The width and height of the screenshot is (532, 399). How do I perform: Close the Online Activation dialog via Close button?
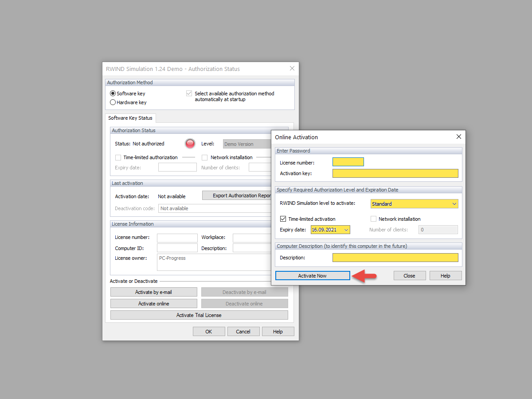pos(409,276)
